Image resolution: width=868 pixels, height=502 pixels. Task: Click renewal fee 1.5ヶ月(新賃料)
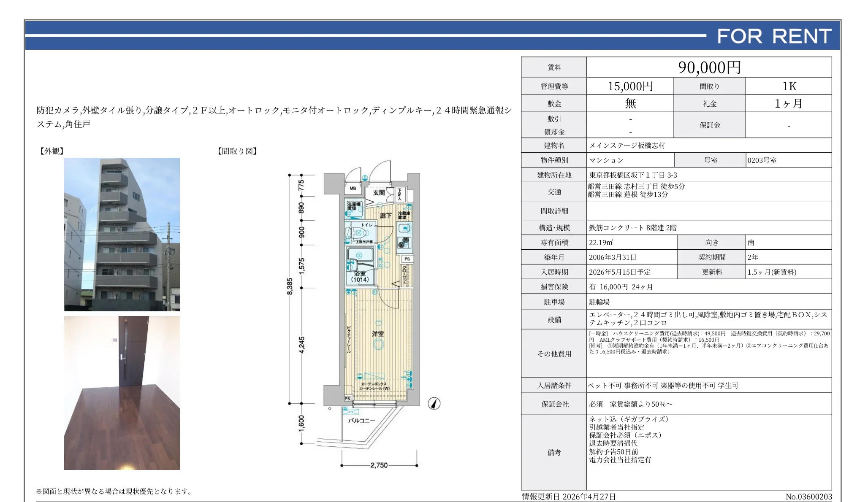tap(772, 272)
